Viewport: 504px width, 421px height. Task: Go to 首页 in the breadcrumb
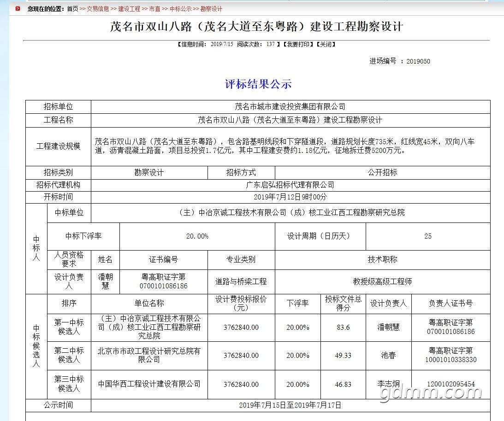tap(72, 9)
